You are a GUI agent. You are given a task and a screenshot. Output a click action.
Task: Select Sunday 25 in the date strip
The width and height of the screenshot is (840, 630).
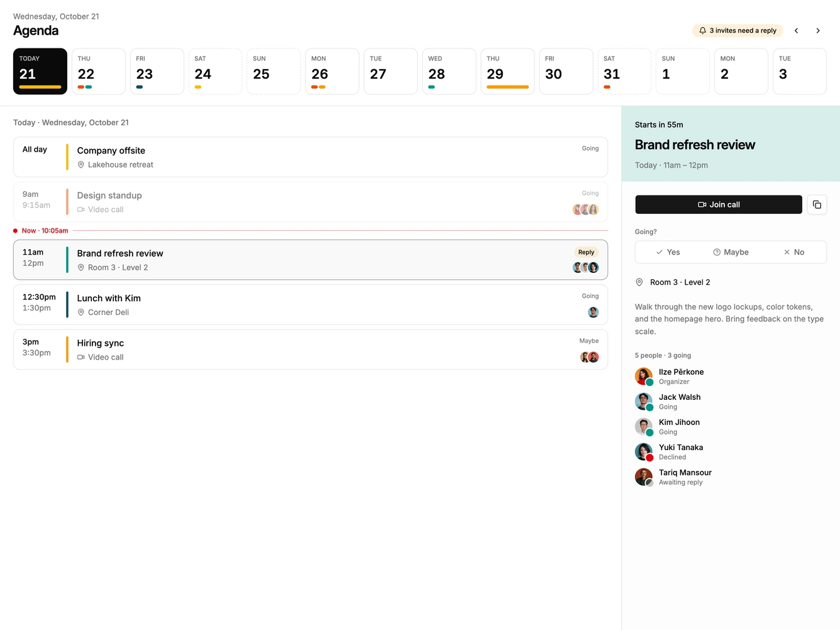tap(274, 72)
